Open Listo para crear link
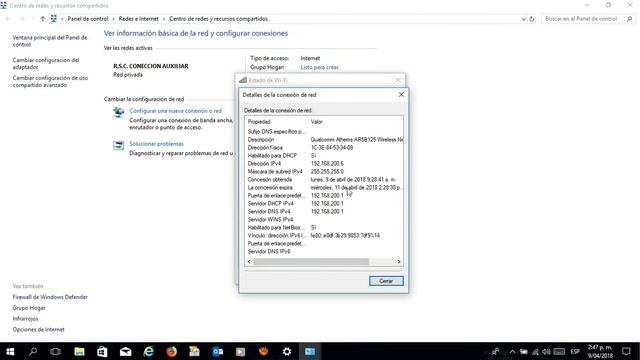640x360 pixels. point(320,67)
